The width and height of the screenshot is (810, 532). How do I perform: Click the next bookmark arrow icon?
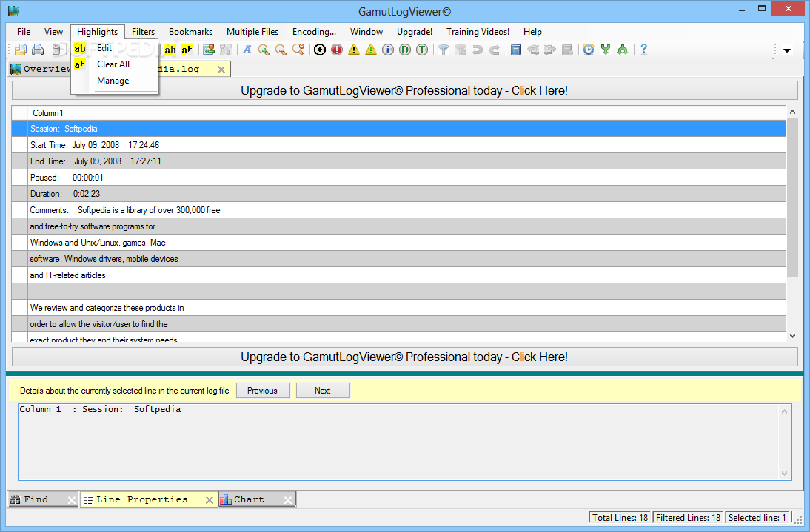click(550, 50)
